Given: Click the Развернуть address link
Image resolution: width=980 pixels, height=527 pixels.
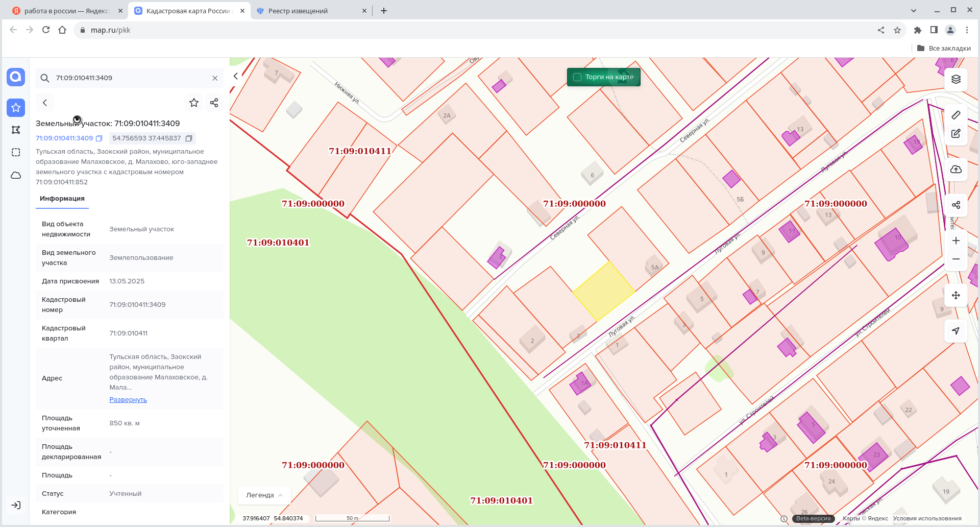Looking at the screenshot, I should tap(128, 400).
